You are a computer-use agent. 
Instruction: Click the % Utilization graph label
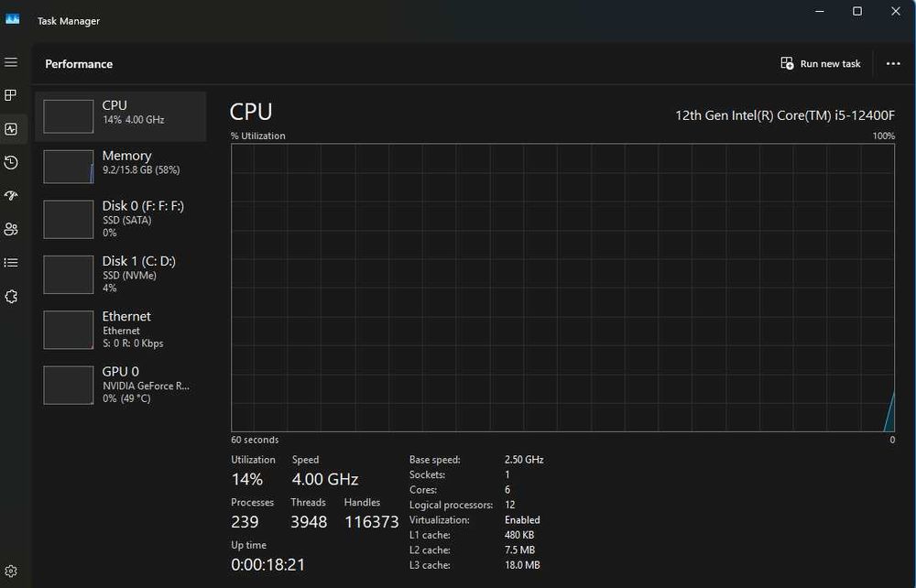258,136
